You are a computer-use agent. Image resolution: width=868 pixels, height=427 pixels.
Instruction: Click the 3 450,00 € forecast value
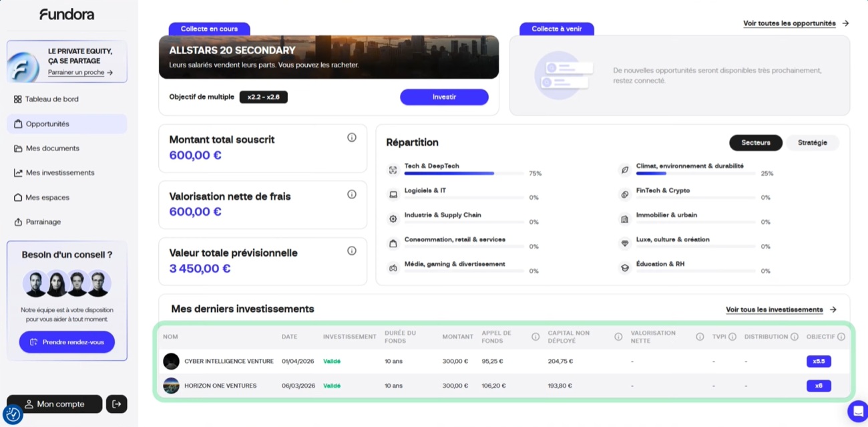tap(200, 269)
